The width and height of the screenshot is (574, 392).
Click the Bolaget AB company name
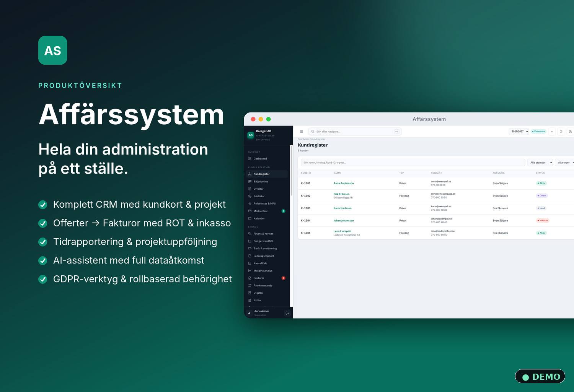coord(264,131)
